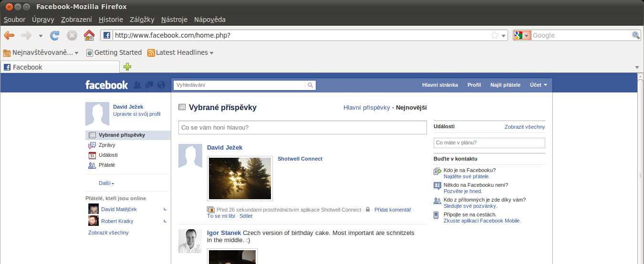Click the post privacy lock icon
Screen dimensions: 644x264
[x=368, y=209]
